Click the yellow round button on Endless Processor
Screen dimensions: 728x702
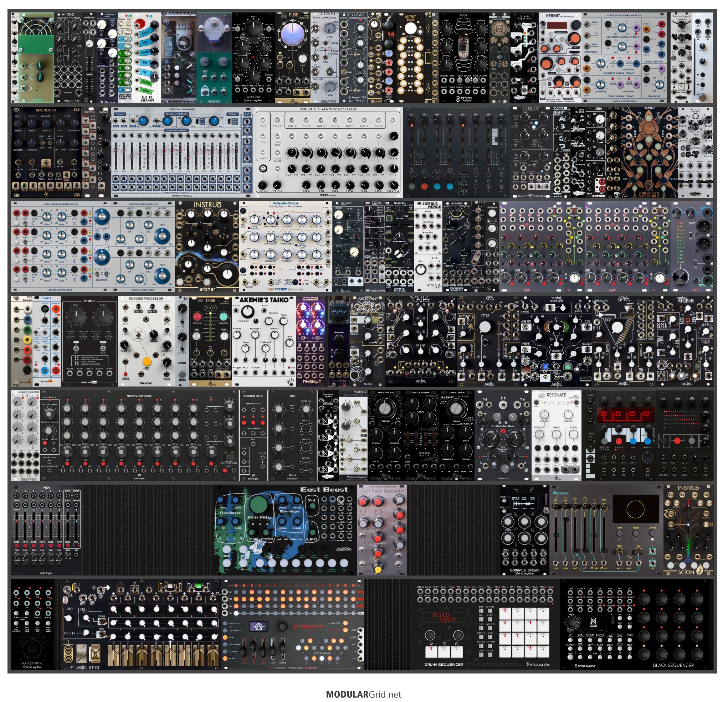tap(147, 361)
